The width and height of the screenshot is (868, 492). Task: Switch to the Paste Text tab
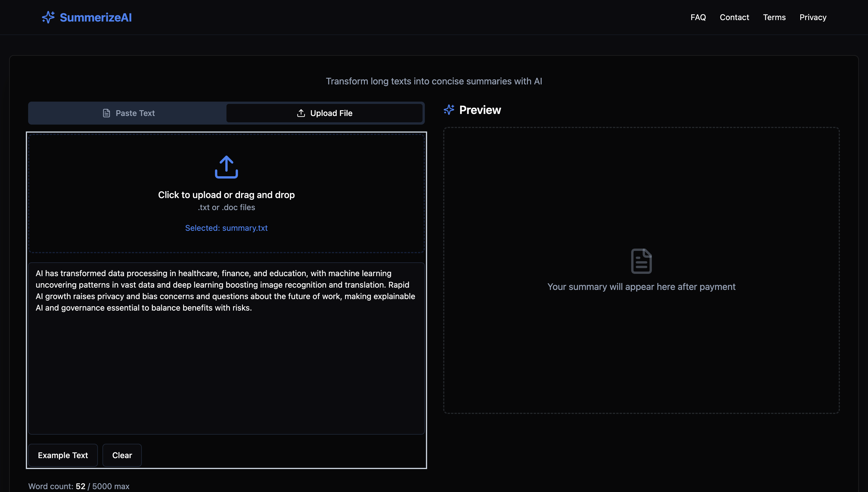[128, 113]
